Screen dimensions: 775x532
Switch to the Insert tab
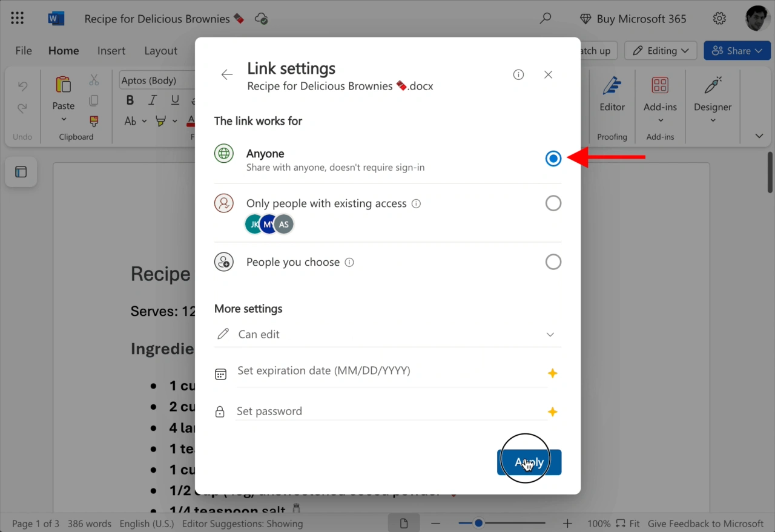click(x=111, y=51)
